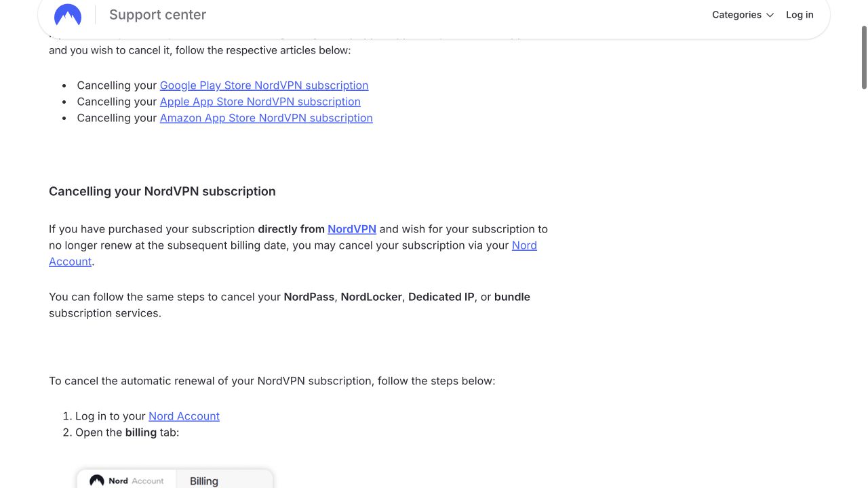Click the page vertical scrollbar
The width and height of the screenshot is (868, 488).
(864, 58)
